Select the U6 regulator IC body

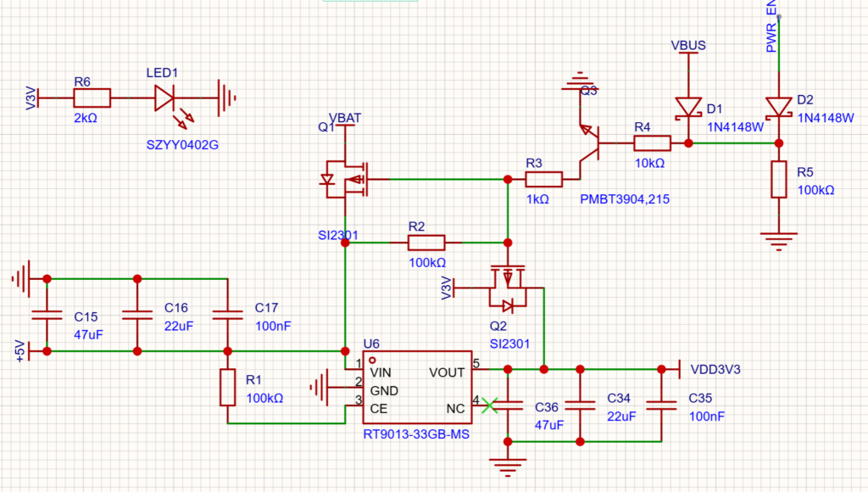tap(418, 388)
